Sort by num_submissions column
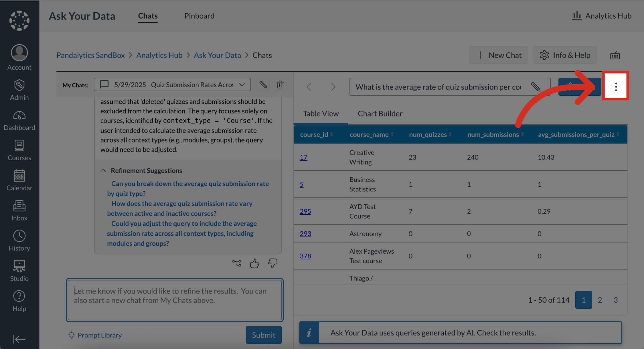 click(x=496, y=135)
